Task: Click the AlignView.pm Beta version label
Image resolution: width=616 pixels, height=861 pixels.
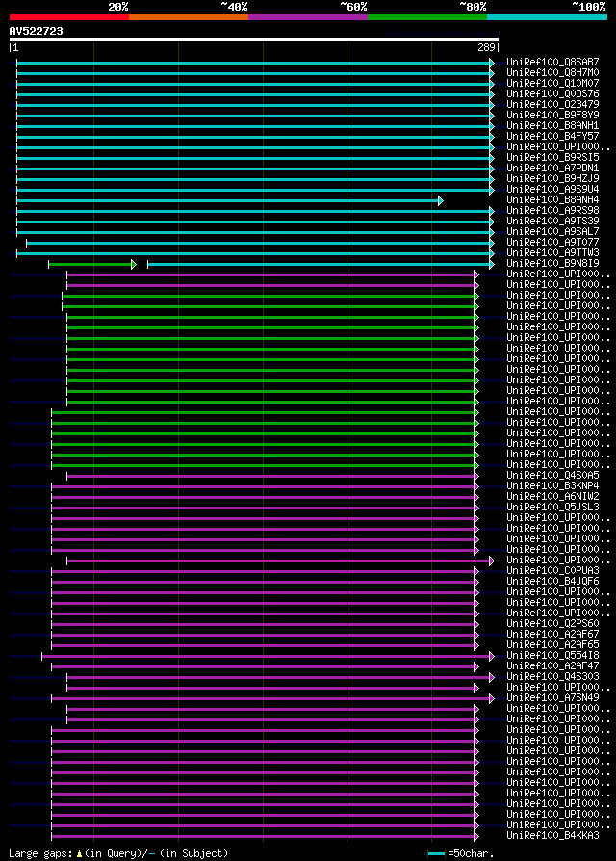Action: pyautogui.click(x=441, y=33)
